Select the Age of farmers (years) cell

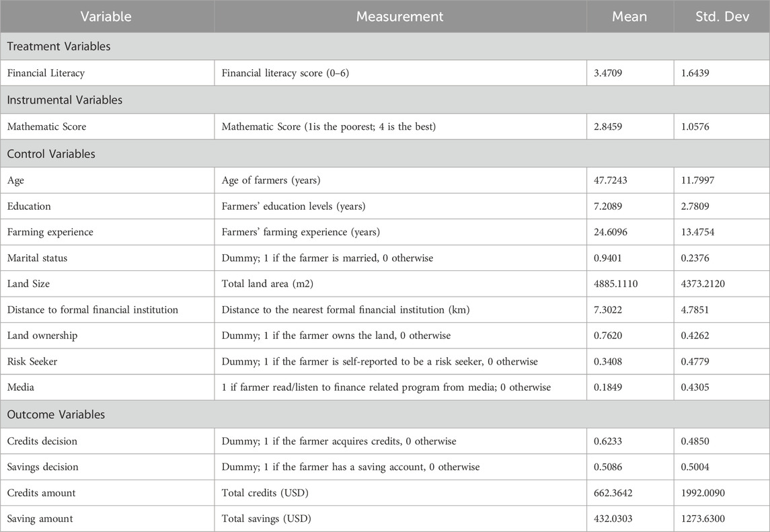[271, 180]
